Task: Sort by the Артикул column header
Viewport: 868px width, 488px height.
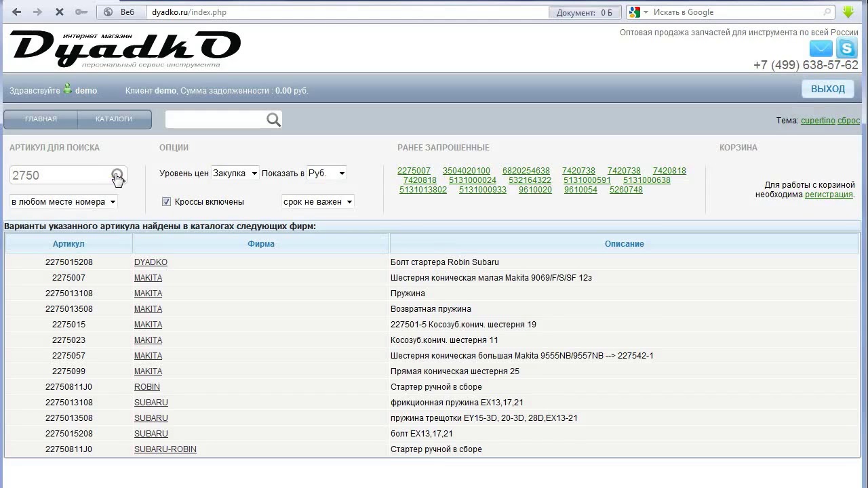Action: [x=68, y=244]
